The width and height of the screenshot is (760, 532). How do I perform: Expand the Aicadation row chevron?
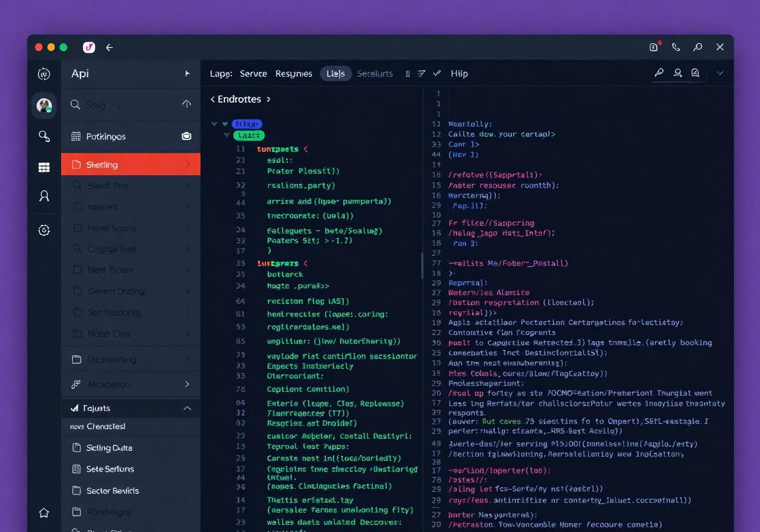[x=187, y=384]
